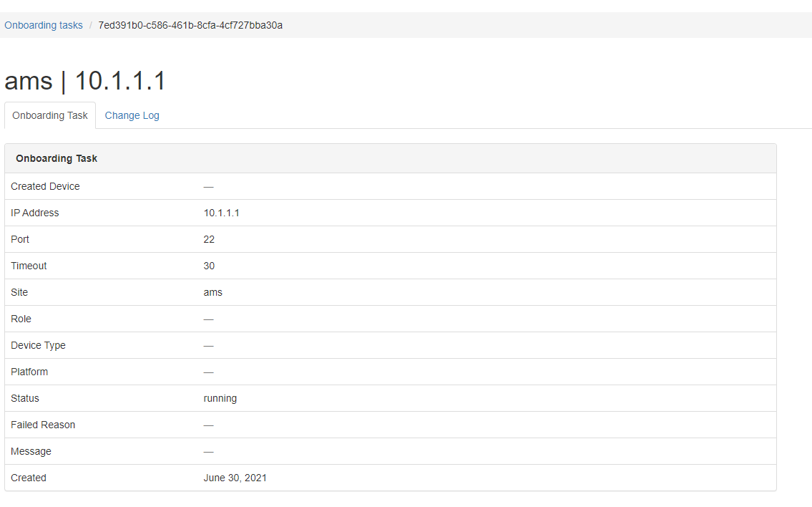This screenshot has width=812, height=507.
Task: Switch to the Change Log tab
Action: 132,115
